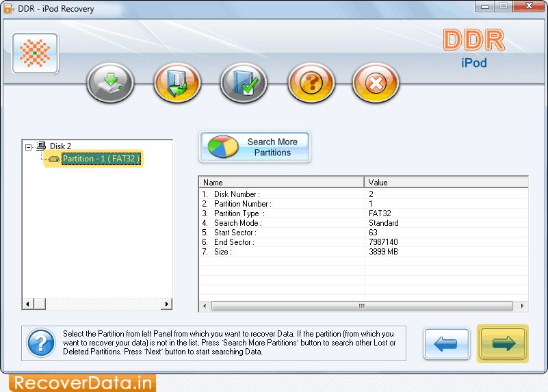Click the 'Standard' value cell
This screenshot has width=548, height=392.
click(x=383, y=223)
